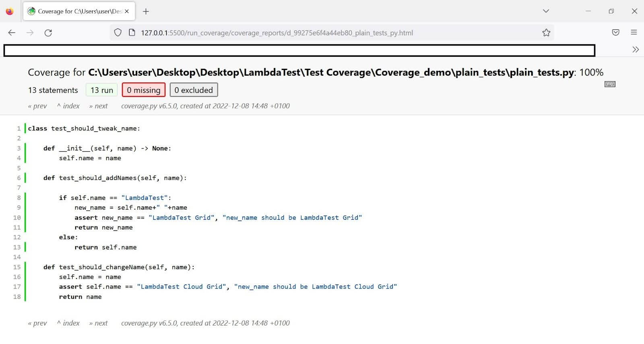Click line number 8 in source
Viewport: 644px width, 344px height.
(x=19, y=198)
